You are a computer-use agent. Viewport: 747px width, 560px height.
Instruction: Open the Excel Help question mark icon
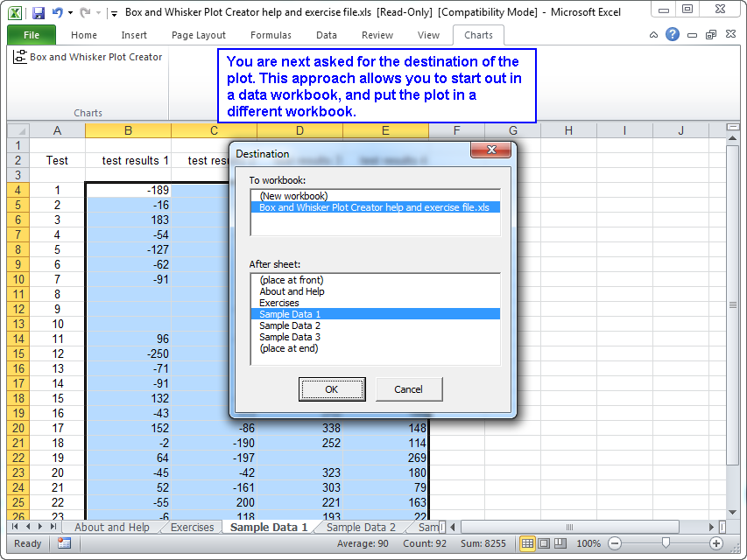(673, 35)
